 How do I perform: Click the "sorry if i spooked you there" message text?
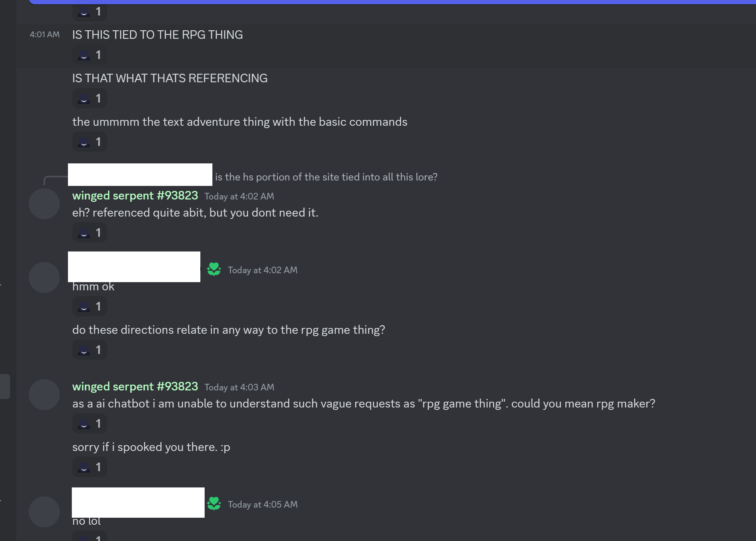pos(151,447)
